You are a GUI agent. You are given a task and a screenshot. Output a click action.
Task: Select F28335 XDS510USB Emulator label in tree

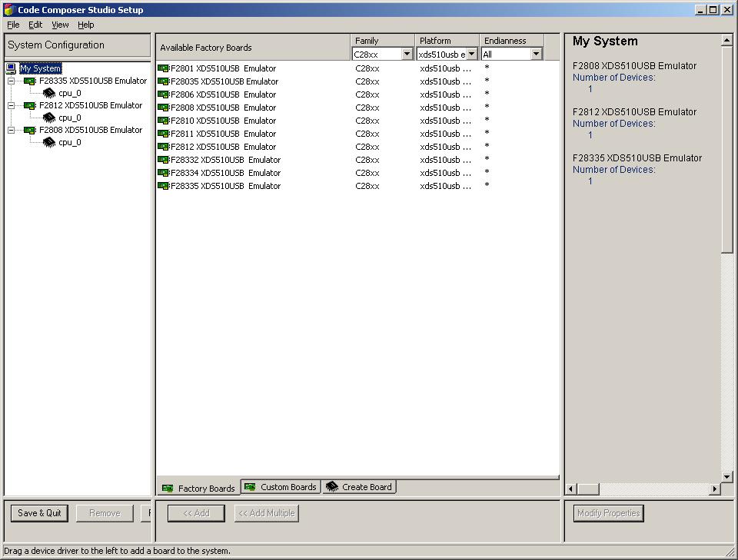coord(93,81)
